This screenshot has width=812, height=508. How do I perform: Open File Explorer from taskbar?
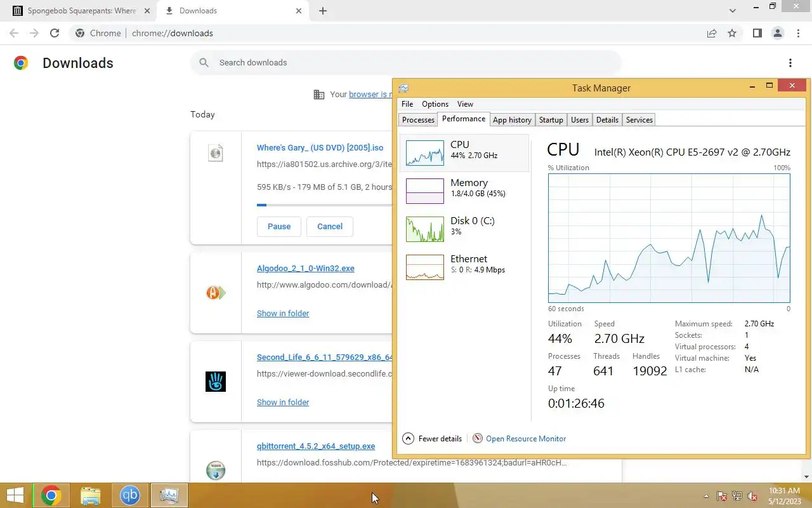[91, 495]
